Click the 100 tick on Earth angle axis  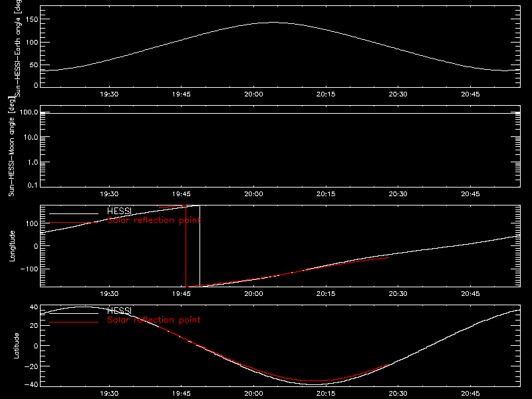pyautogui.click(x=32, y=43)
